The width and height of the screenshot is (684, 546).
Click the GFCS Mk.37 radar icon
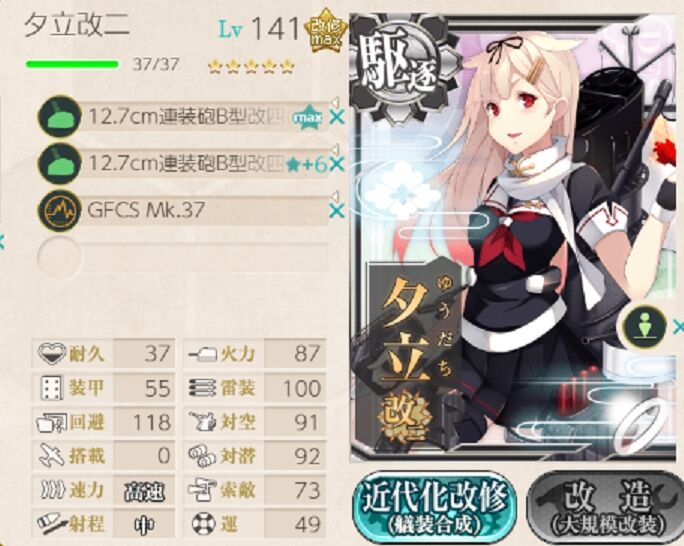click(60, 211)
